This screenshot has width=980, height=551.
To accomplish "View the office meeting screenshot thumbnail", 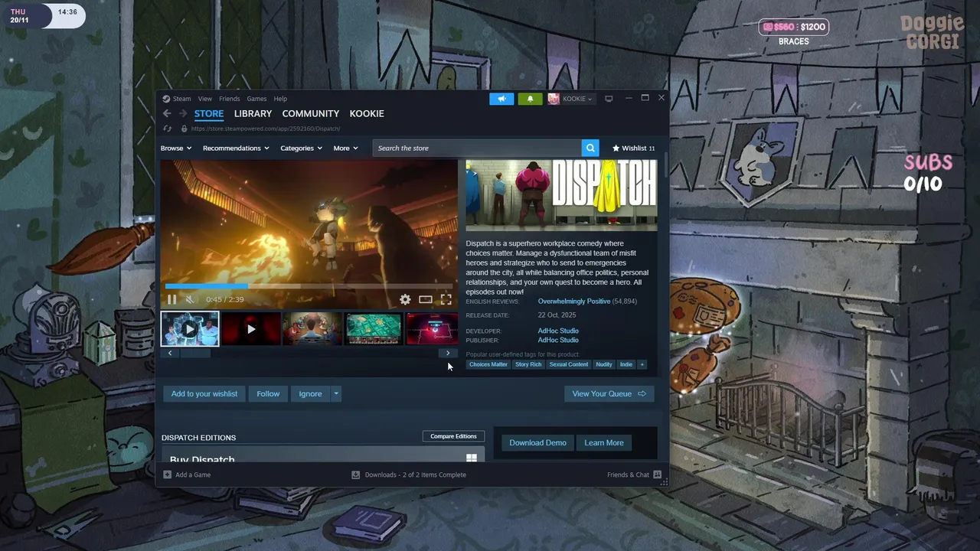I will coord(312,329).
